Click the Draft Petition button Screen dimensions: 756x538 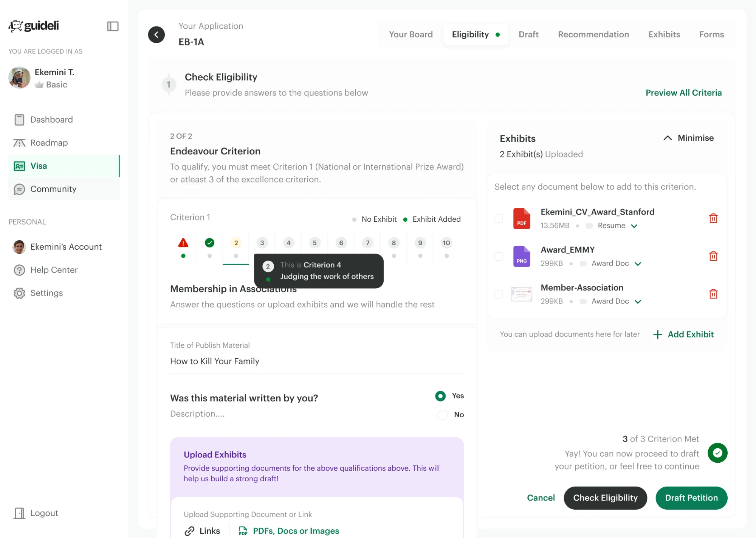[691, 498]
